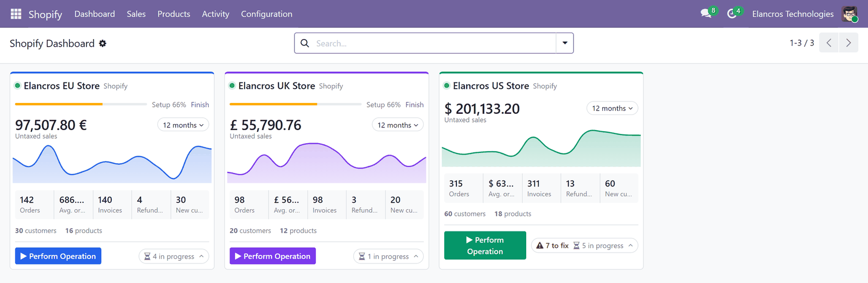Open the Activity menu
The width and height of the screenshot is (868, 283).
(x=215, y=14)
